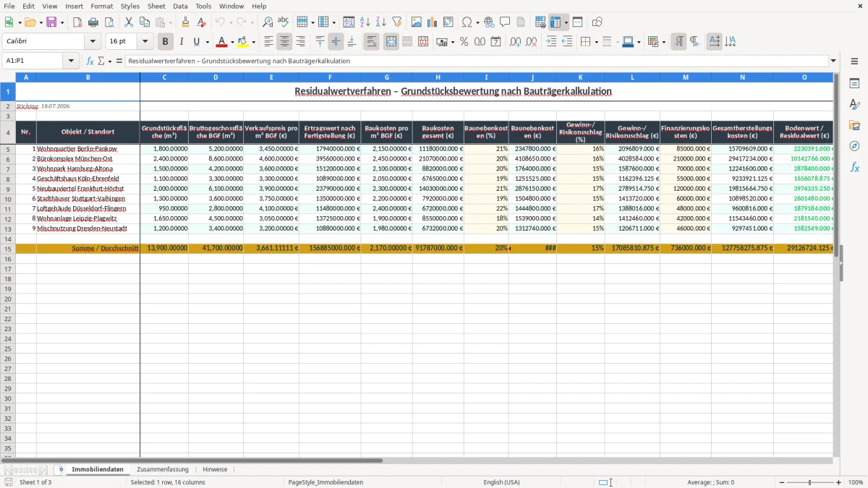The width and height of the screenshot is (868, 488).
Task: Click the Export as PDF icon
Action: click(77, 22)
